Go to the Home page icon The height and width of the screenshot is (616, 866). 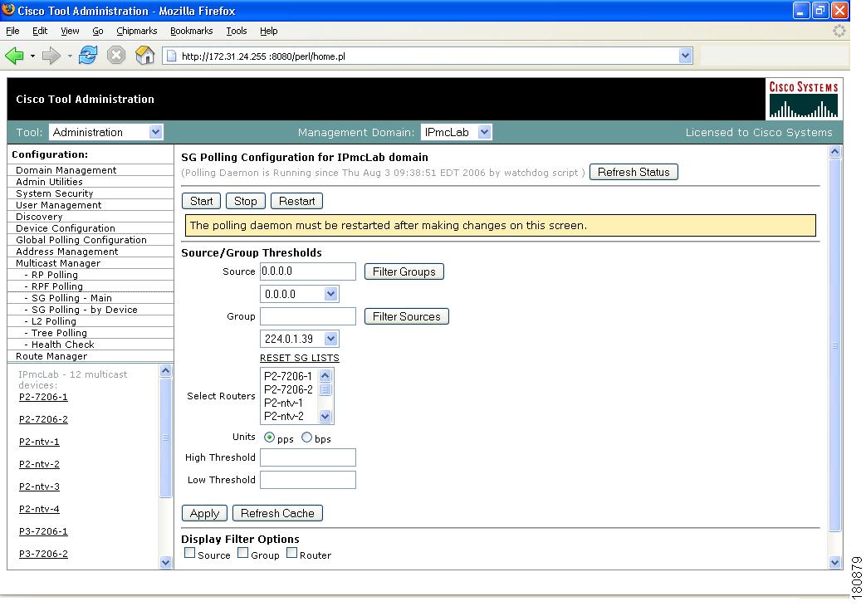pos(144,56)
